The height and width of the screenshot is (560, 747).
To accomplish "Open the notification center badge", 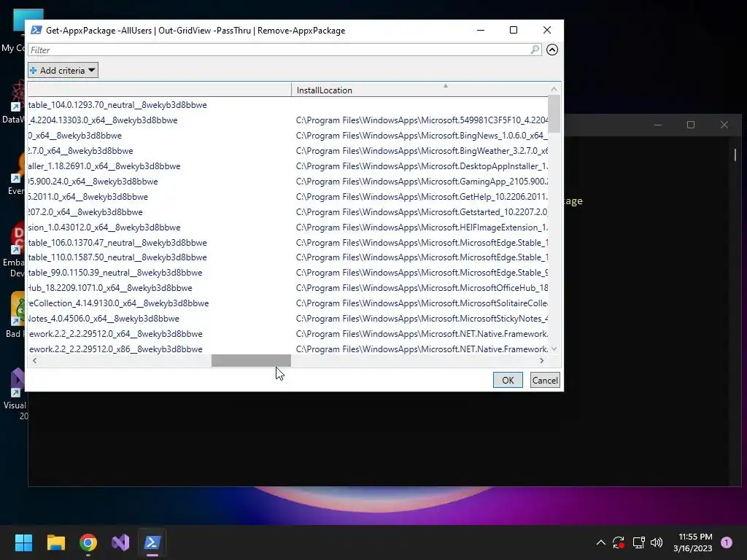I will pos(726,542).
